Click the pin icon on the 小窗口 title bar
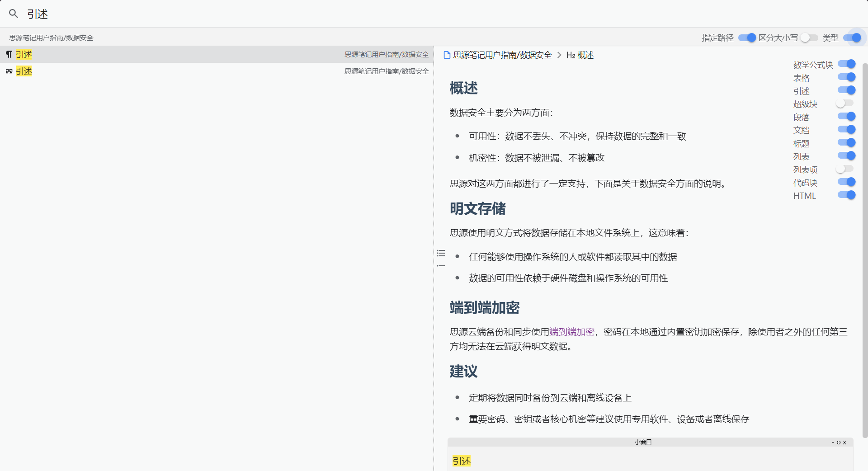 pyautogui.click(x=839, y=442)
